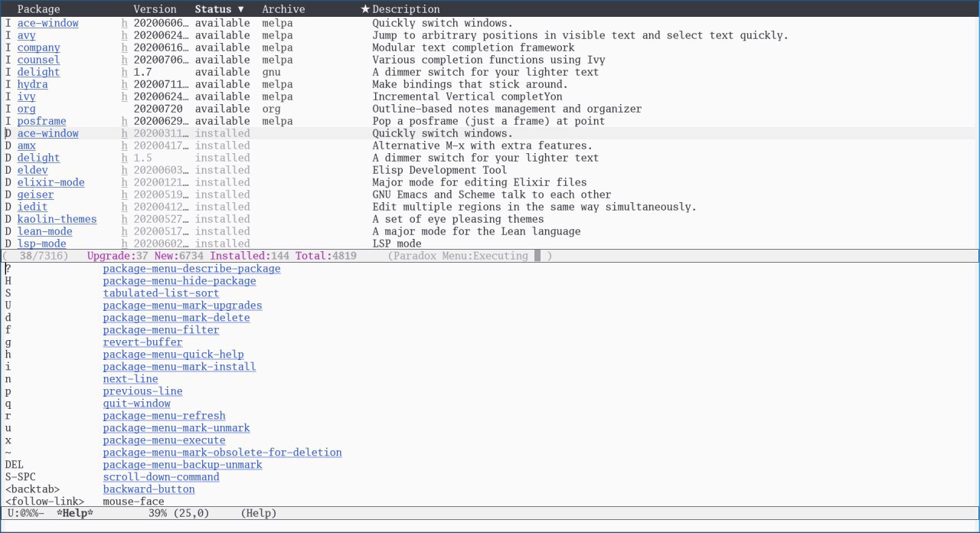Image resolution: width=980 pixels, height=533 pixels.
Task: Follow the scroll-down-command help link
Action: click(x=161, y=477)
